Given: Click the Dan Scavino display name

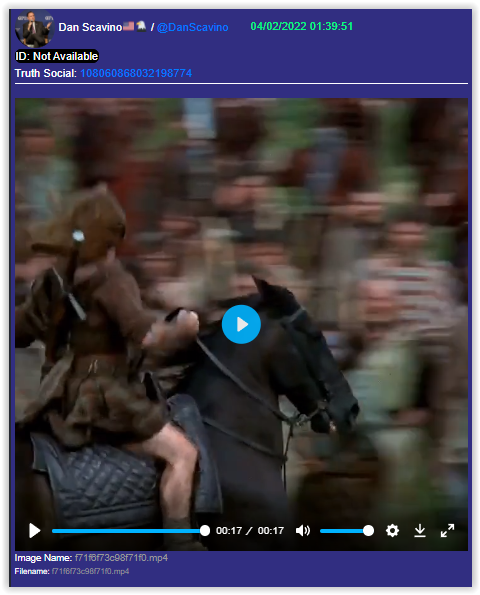Looking at the screenshot, I should [x=90, y=27].
